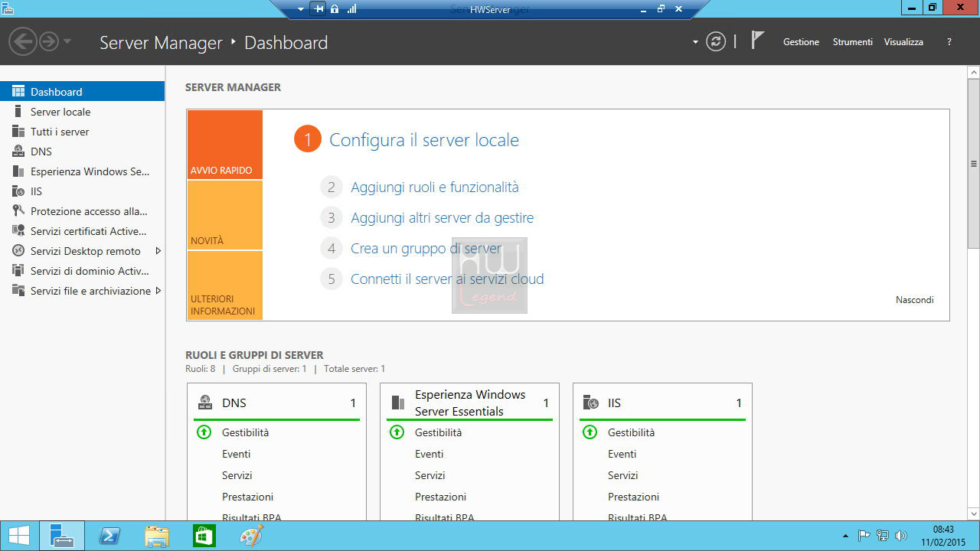Click the forward navigation arrow
The image size is (980, 551).
pyautogui.click(x=49, y=41)
